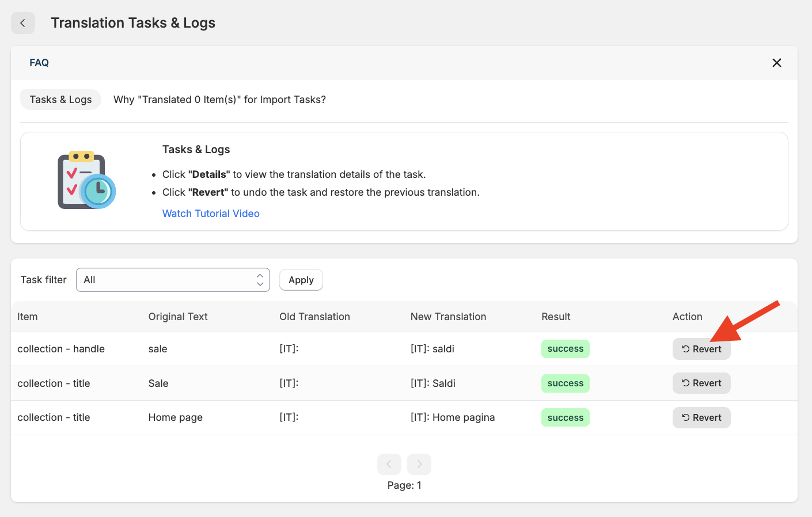Select the Tasks & Logs FAQ tab
Image resolution: width=812 pixels, height=517 pixels.
click(x=60, y=100)
